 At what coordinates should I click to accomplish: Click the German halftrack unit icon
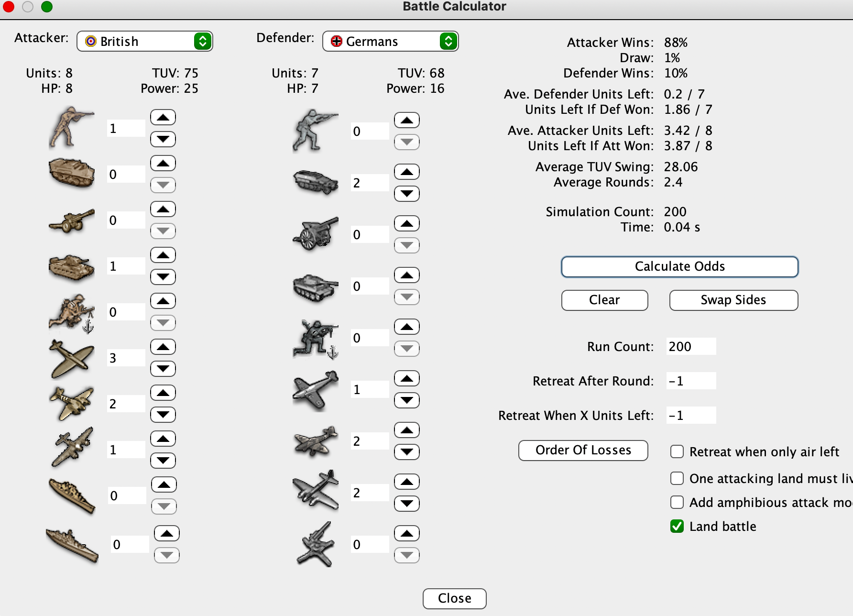coord(316,182)
